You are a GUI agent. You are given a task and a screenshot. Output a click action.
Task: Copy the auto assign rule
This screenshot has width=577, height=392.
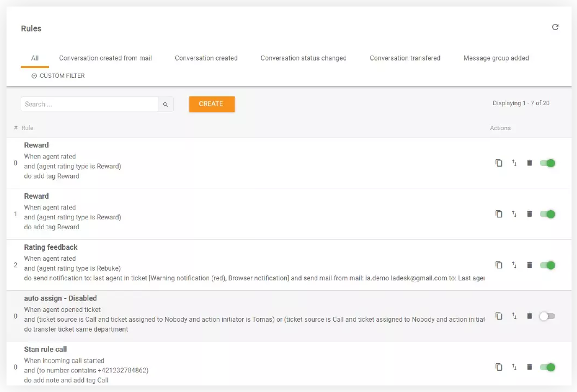click(499, 316)
